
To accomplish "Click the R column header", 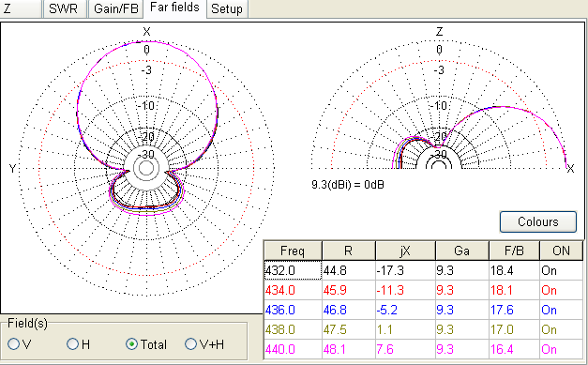I will click(349, 251).
